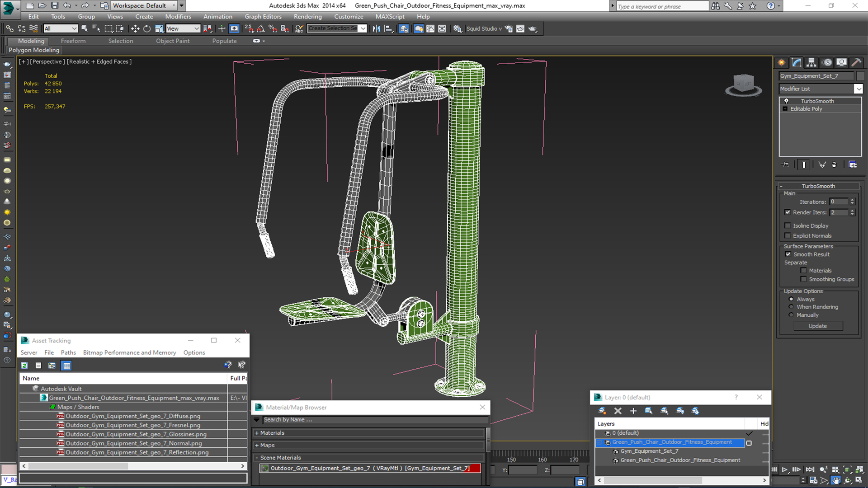This screenshot has width=868, height=488.
Task: Click Create New Layer icon in Layer dialog
Action: tap(602, 411)
